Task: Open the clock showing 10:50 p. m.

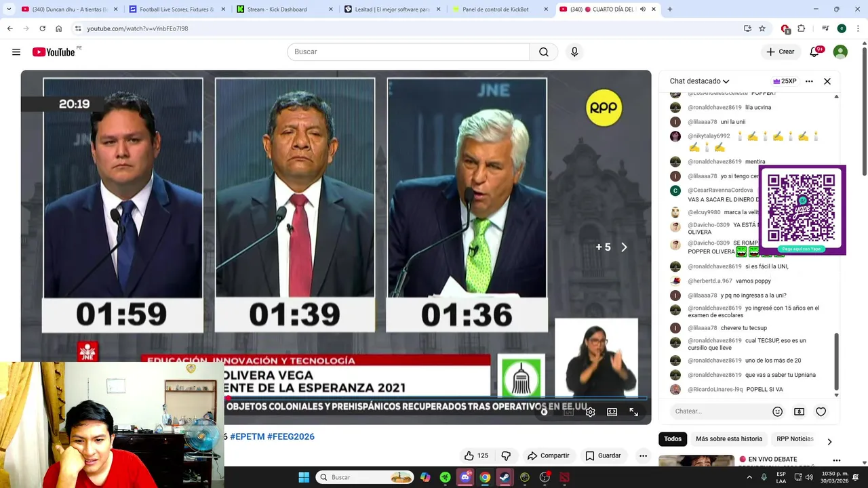Action: pos(835,477)
